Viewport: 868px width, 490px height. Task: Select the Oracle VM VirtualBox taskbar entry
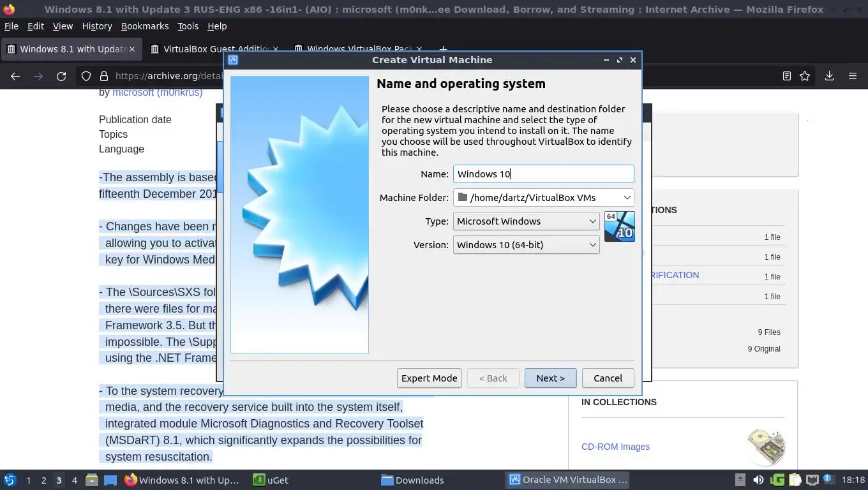point(568,480)
